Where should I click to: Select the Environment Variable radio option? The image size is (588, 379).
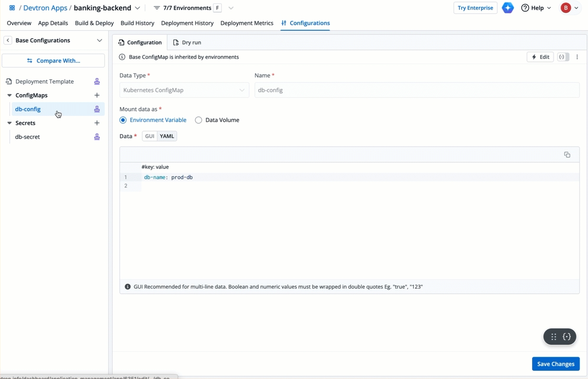tap(123, 120)
